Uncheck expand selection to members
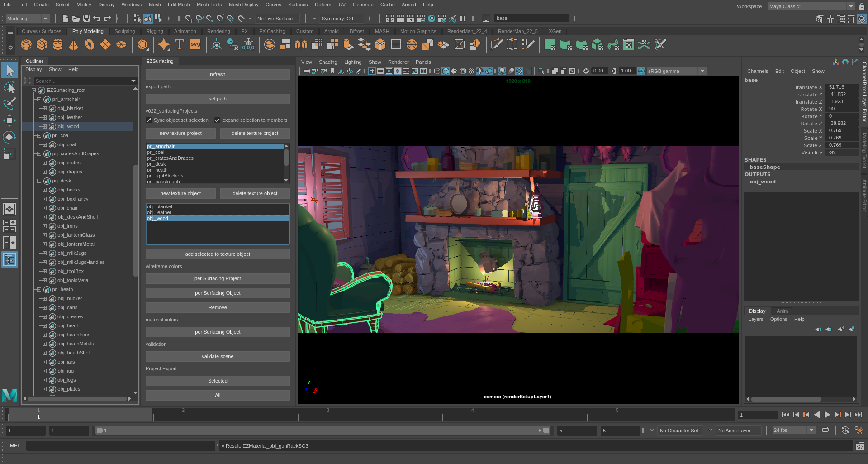 (x=218, y=120)
